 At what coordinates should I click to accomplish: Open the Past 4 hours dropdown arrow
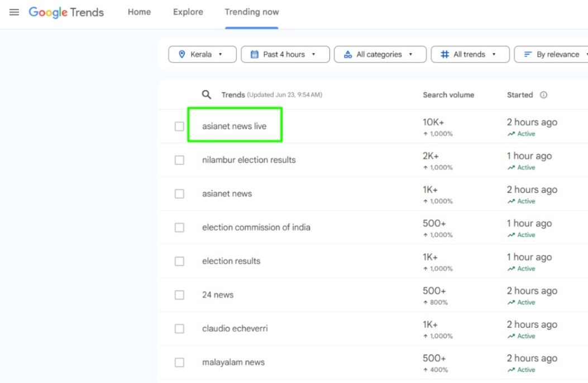pos(313,54)
